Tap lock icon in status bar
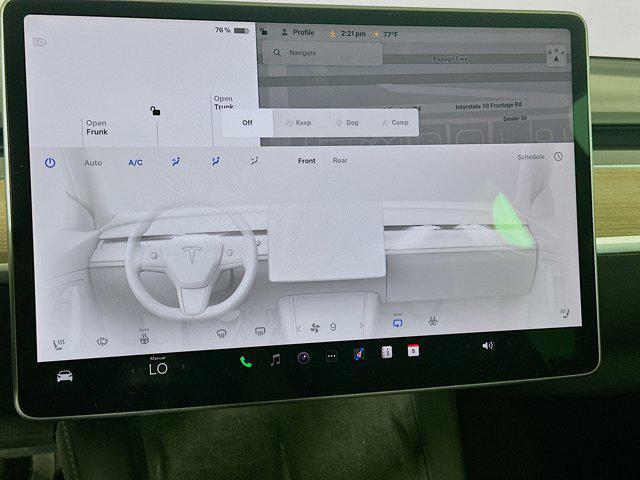The height and width of the screenshot is (480, 640). [264, 31]
